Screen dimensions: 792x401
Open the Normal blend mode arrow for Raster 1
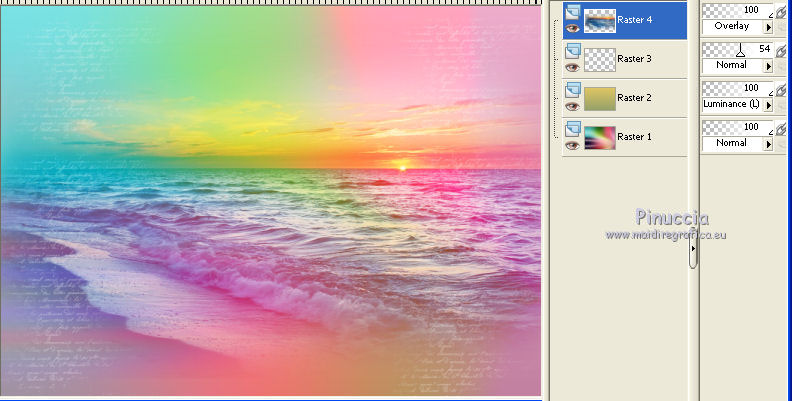(768, 144)
